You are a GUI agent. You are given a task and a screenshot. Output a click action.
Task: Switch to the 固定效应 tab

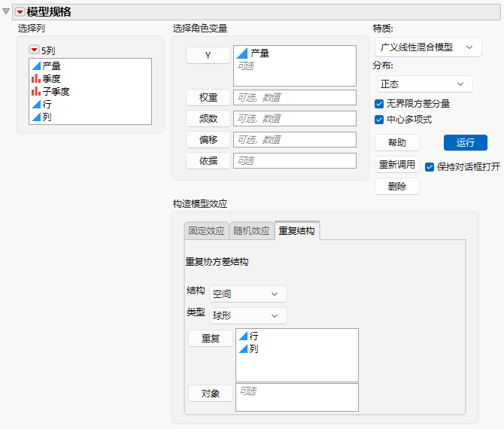click(206, 231)
